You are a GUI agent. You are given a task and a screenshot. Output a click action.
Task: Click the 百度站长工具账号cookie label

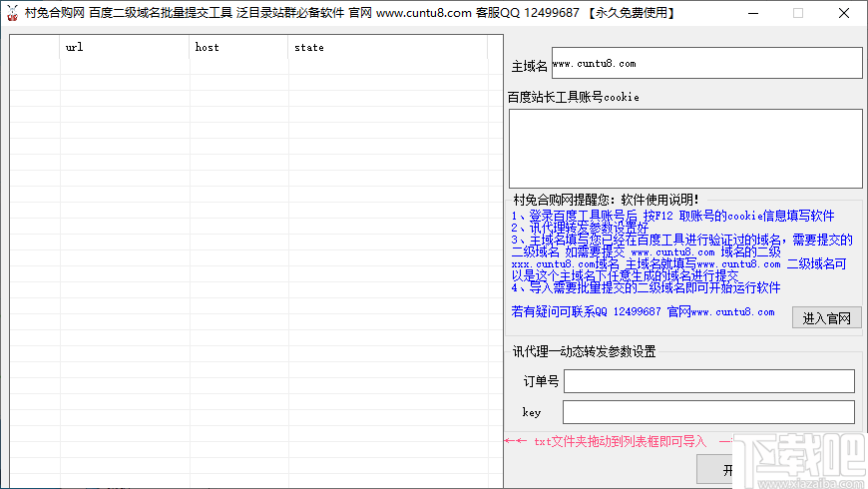coord(574,97)
